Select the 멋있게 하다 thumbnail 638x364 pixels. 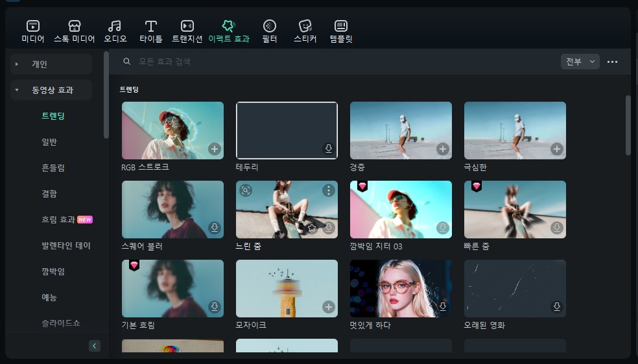401,288
